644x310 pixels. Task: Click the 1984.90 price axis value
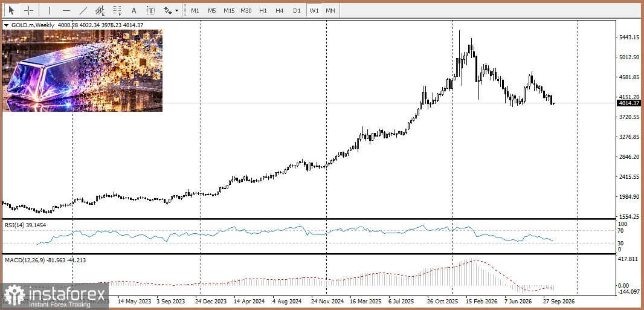(x=629, y=196)
